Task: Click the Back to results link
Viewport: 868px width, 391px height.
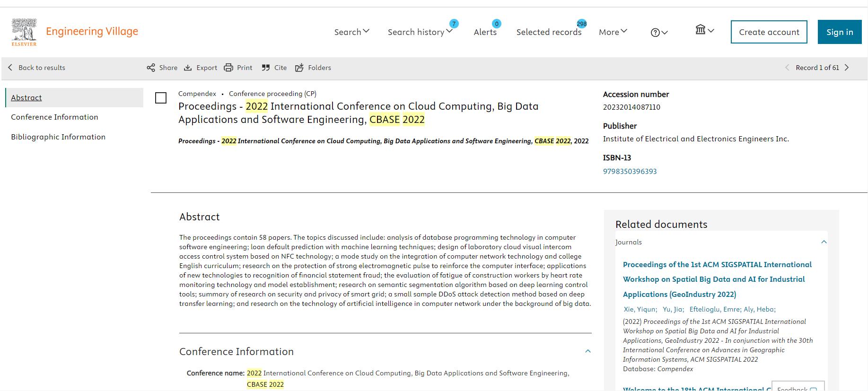Action: (42, 68)
